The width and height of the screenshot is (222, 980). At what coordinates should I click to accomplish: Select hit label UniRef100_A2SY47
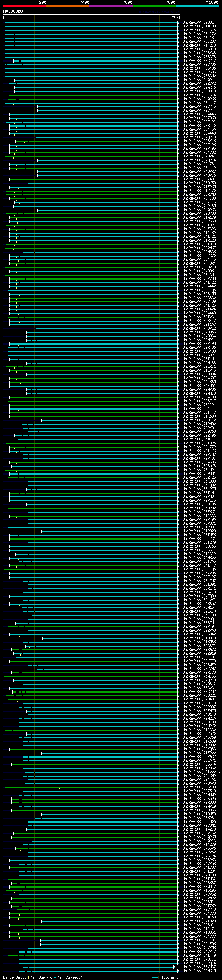[x=199, y=60]
